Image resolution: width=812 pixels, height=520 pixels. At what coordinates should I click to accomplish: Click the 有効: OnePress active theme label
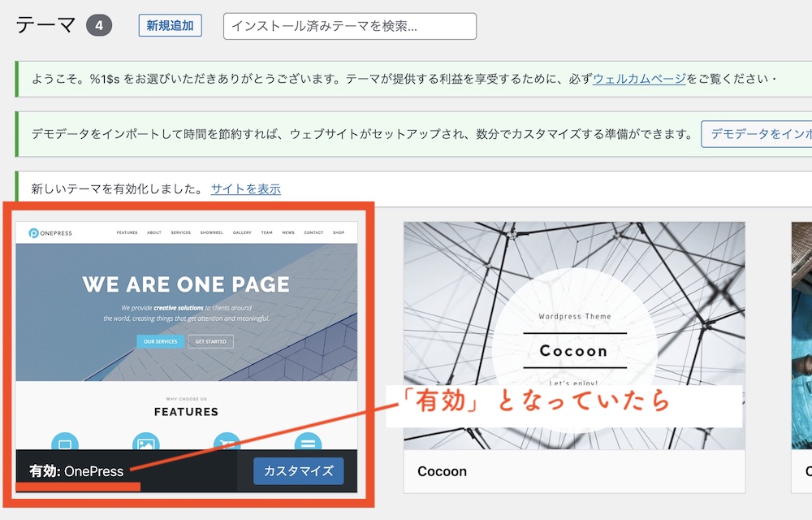pyautogui.click(x=76, y=471)
